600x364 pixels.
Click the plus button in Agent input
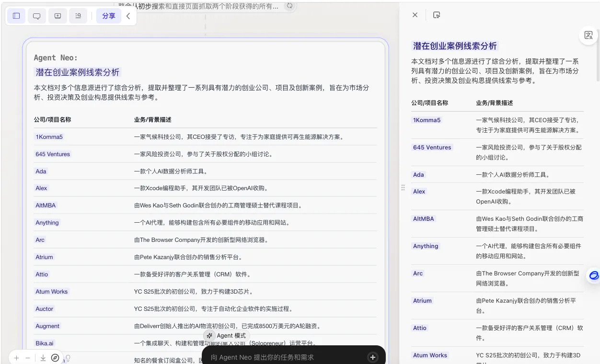373,357
